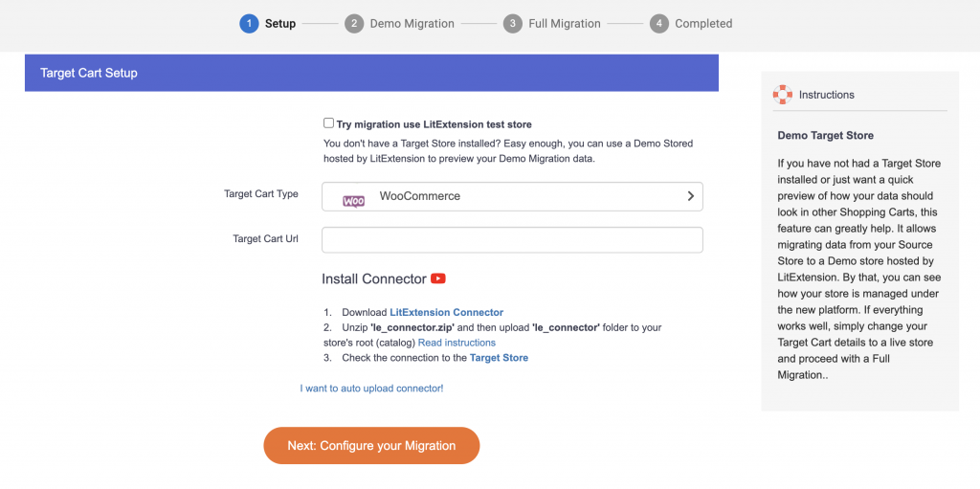
Task: Choose I want to auto upload connector
Action: (x=372, y=389)
